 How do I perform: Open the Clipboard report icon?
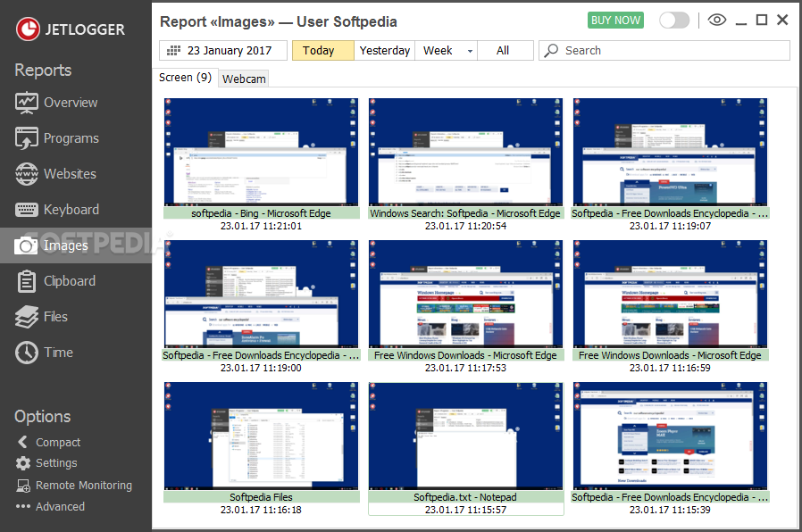(26, 281)
